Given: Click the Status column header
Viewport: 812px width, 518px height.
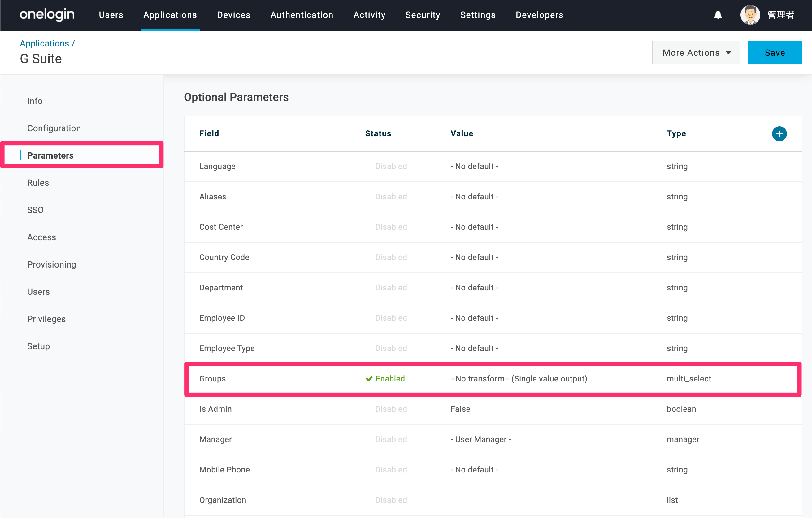Looking at the screenshot, I should pyautogui.click(x=378, y=133).
